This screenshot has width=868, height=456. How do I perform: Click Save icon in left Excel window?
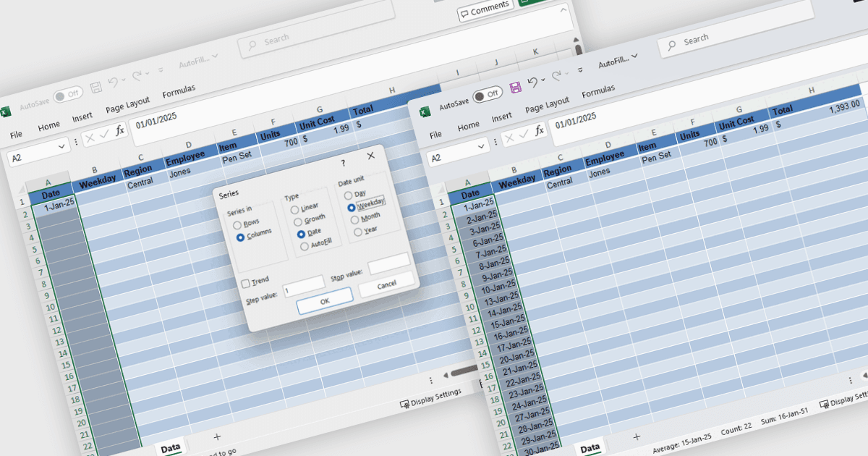(95, 88)
